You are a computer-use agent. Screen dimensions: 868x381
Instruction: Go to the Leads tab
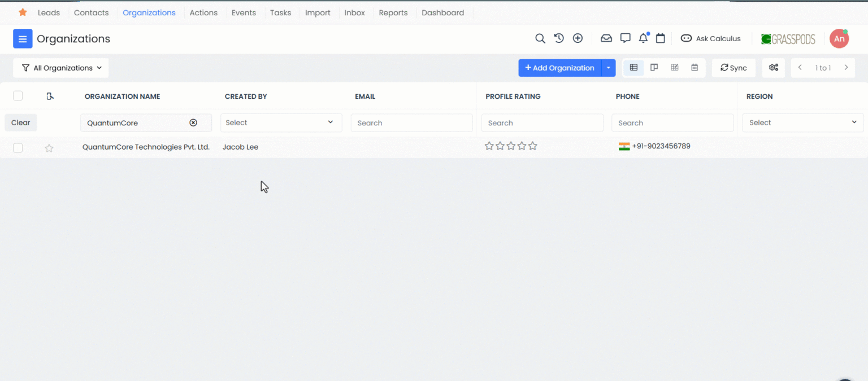(x=49, y=12)
